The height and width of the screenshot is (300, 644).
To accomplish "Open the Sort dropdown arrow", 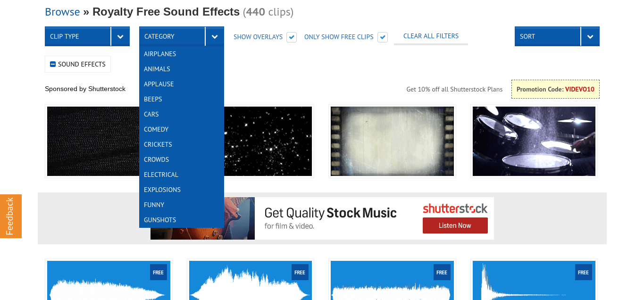I will (590, 36).
